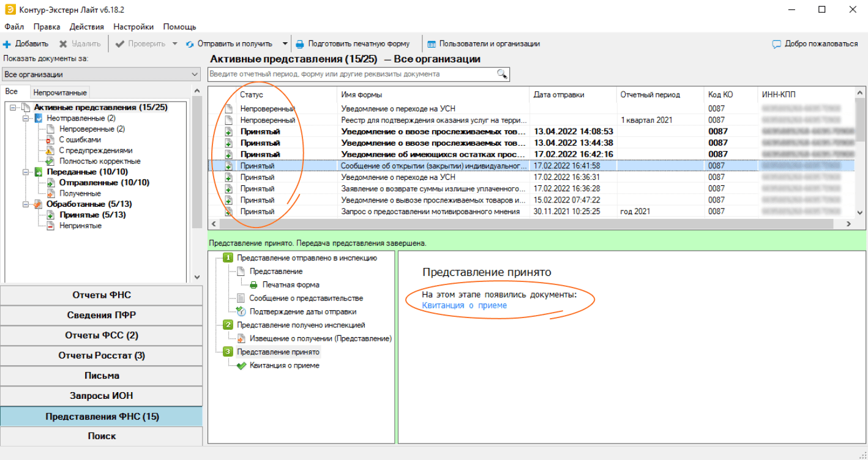Sort by the Дата отправки column header

click(x=572, y=95)
